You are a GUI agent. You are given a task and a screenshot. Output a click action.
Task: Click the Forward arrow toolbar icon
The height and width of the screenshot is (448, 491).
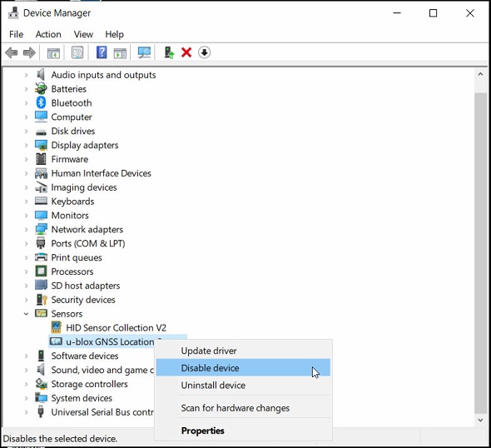pos(29,52)
